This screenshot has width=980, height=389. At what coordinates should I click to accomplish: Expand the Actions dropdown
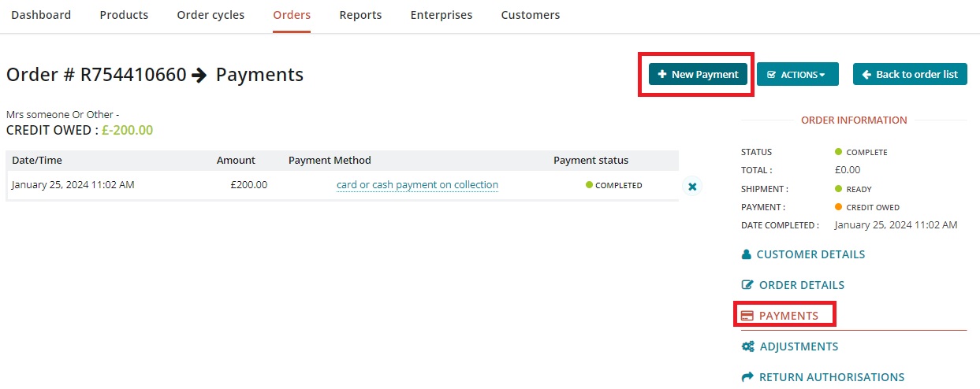tap(797, 75)
